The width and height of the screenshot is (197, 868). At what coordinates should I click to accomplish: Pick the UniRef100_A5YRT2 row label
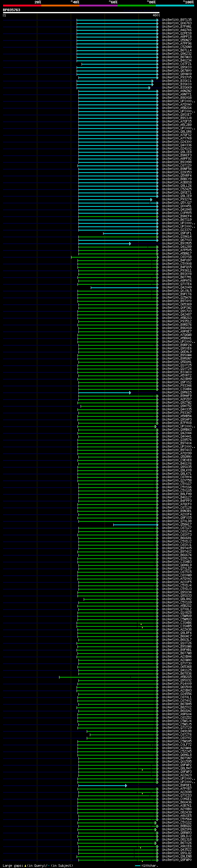point(177,375)
